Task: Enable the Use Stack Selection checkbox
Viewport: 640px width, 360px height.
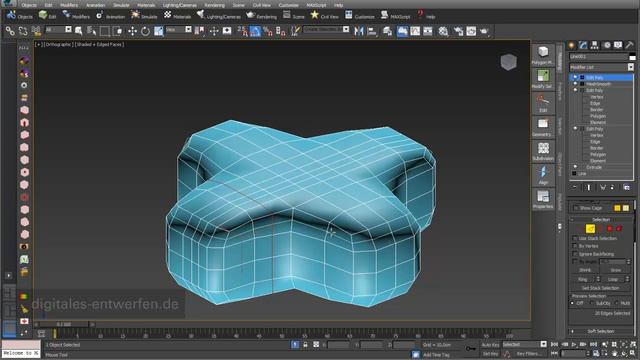Action: click(x=575, y=238)
